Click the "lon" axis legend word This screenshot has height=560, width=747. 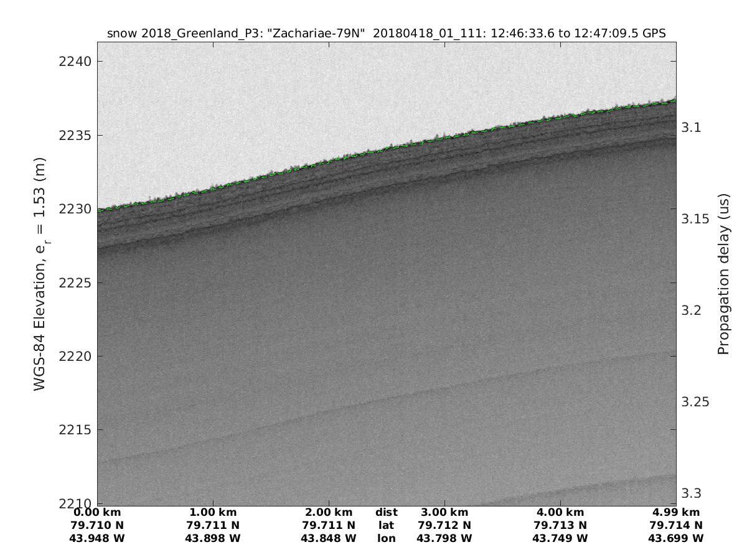tap(387, 538)
